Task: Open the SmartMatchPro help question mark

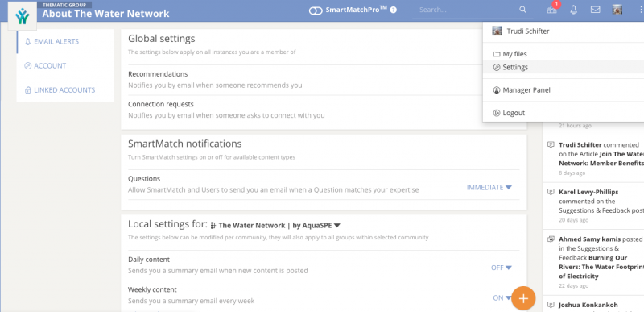Action: [x=394, y=10]
